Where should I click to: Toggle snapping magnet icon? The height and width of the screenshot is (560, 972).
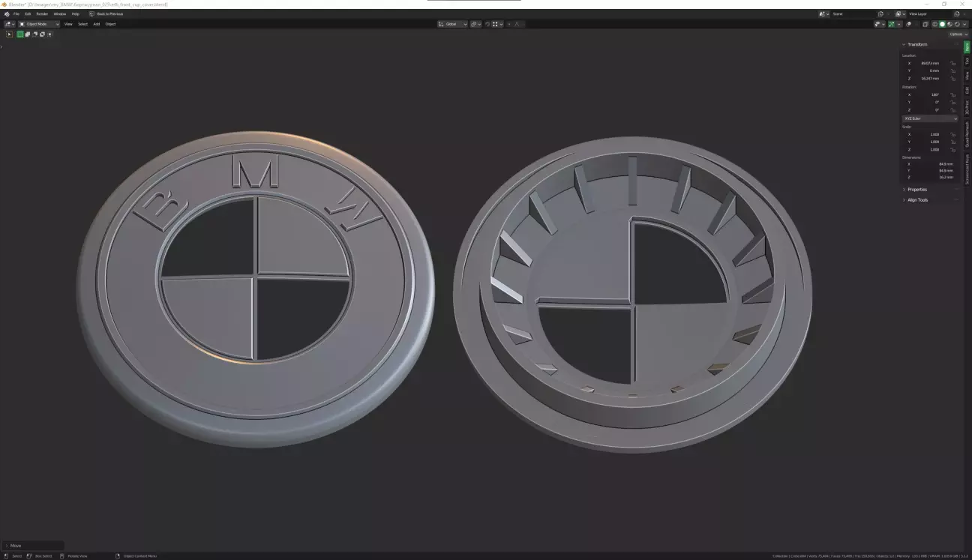point(487,24)
